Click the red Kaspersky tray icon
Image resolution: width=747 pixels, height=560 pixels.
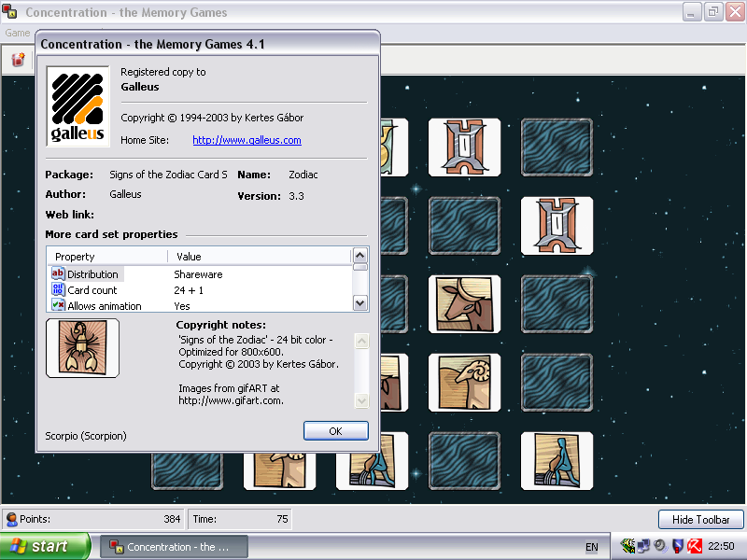[x=695, y=546]
